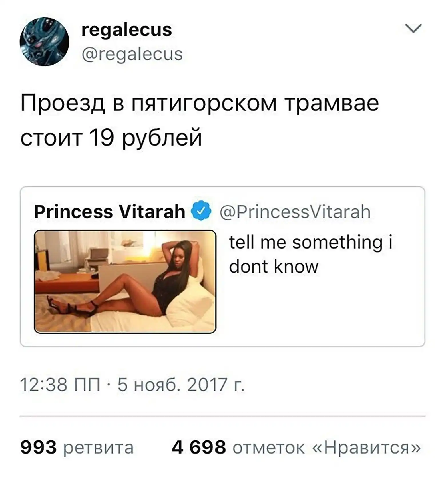Open the @PrincessVitarah handle
Viewport: 448px width, 483px height.
tap(295, 212)
